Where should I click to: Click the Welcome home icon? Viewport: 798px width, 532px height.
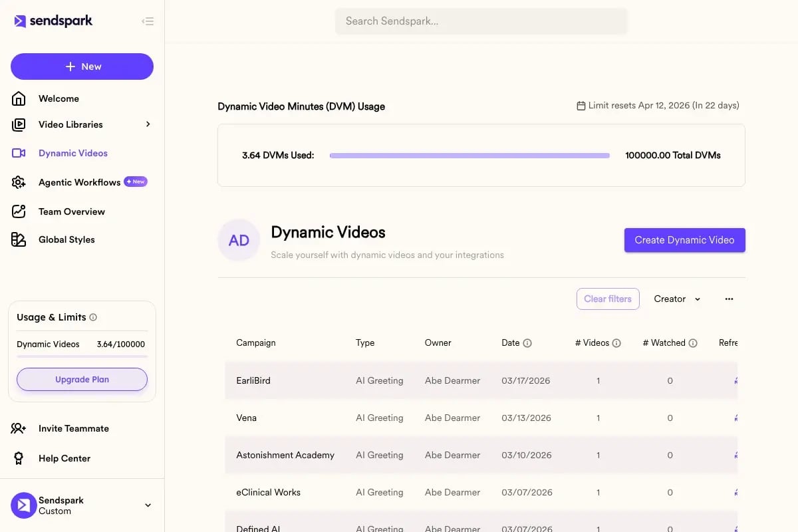coord(19,98)
